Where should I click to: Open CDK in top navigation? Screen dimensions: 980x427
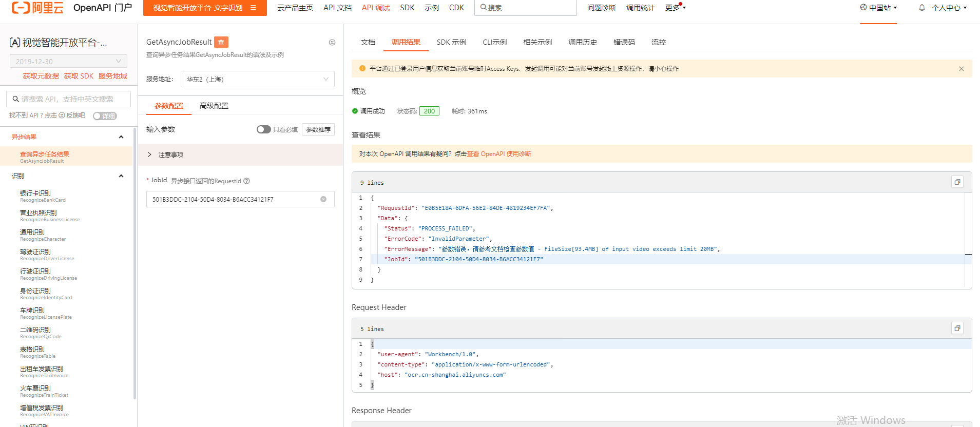[456, 8]
